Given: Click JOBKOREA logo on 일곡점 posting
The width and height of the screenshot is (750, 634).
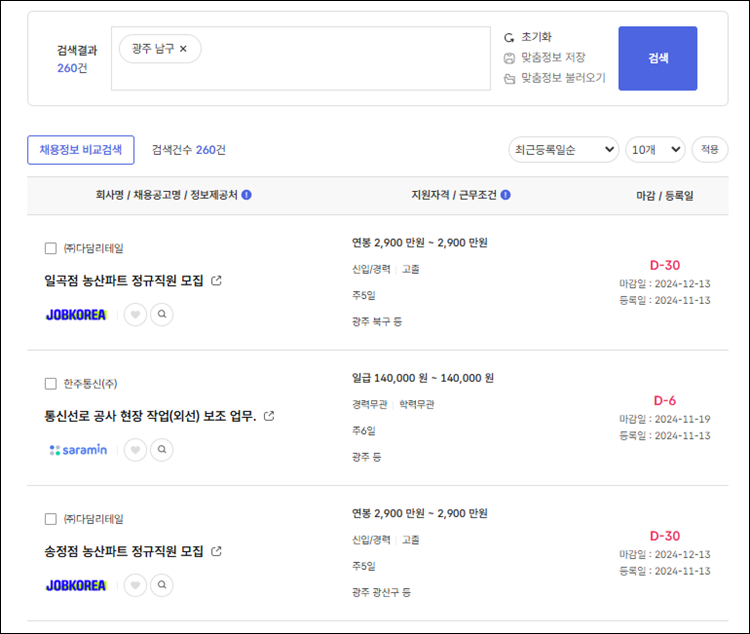Looking at the screenshot, I should coord(76,315).
